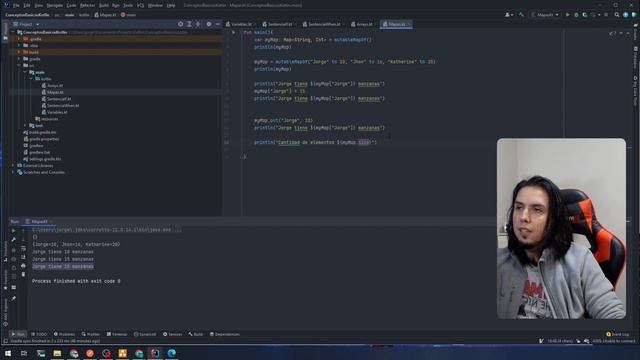Select the Mapas.kt editor tab
The width and height of the screenshot is (640, 360).
[396, 24]
